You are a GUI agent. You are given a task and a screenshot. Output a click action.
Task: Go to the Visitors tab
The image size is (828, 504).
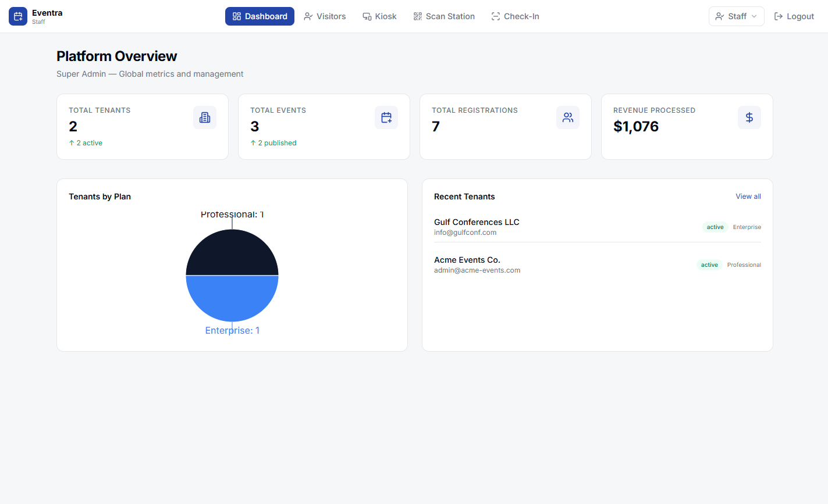pos(325,16)
